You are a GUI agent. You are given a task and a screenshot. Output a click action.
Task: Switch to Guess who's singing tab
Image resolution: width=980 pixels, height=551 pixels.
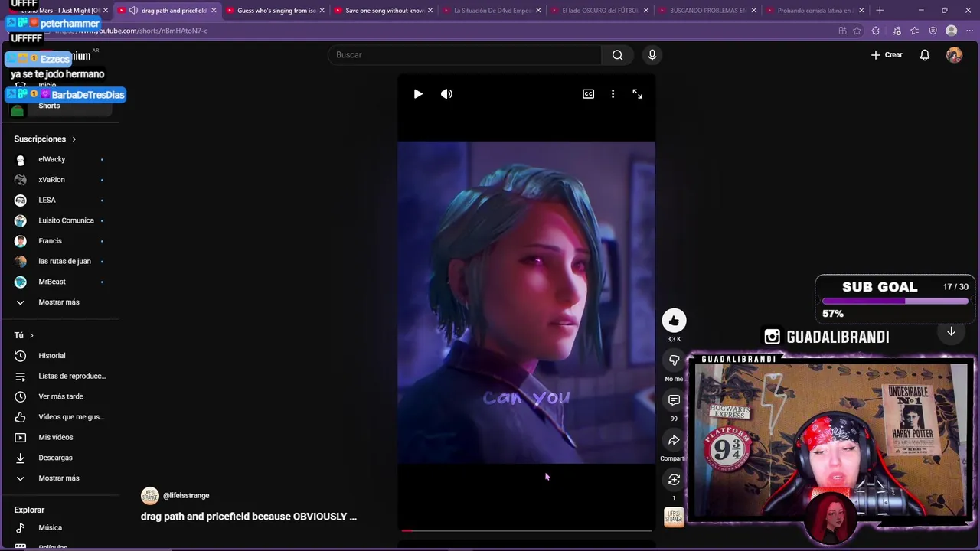(x=275, y=11)
